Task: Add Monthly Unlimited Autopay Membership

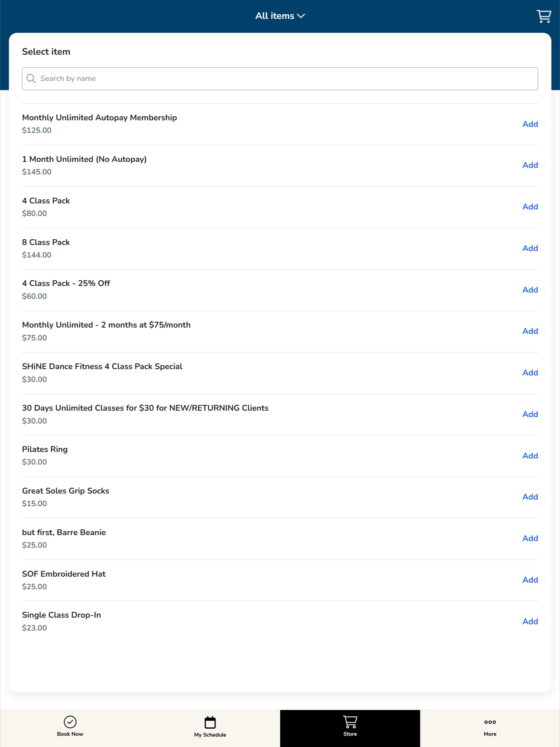Action: pyautogui.click(x=530, y=124)
